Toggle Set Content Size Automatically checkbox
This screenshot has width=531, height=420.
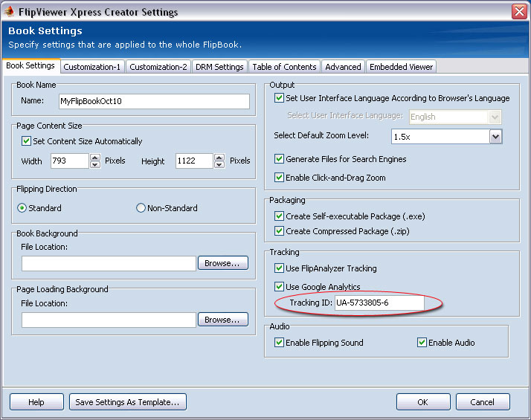tap(26, 140)
